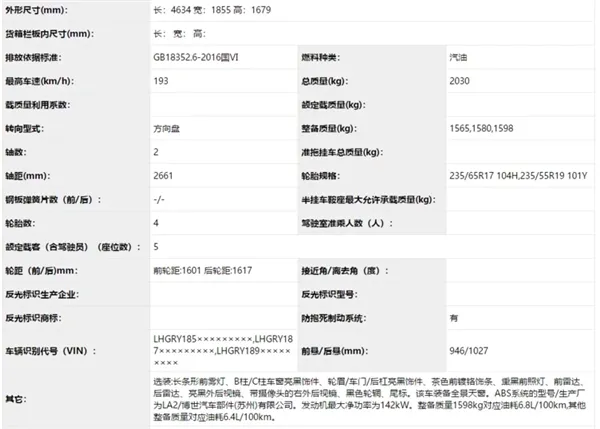
Task: Click the steering type value 方向盘
Action: 169,129
